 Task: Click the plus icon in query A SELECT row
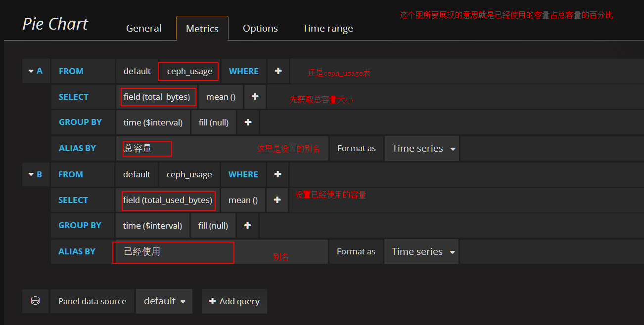[x=255, y=97]
